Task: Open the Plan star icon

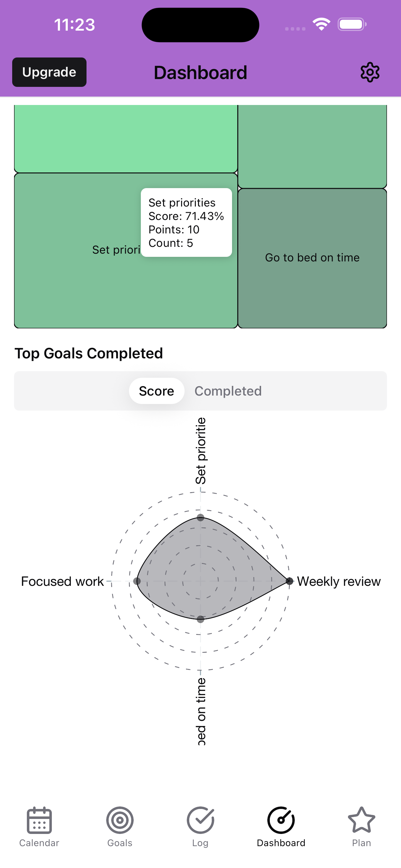Action: coord(361,820)
